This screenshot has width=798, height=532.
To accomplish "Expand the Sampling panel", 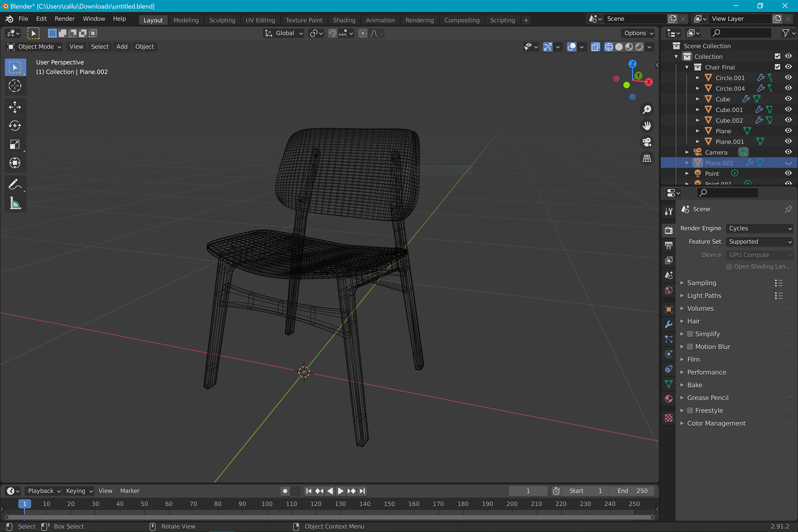I will coord(702,283).
